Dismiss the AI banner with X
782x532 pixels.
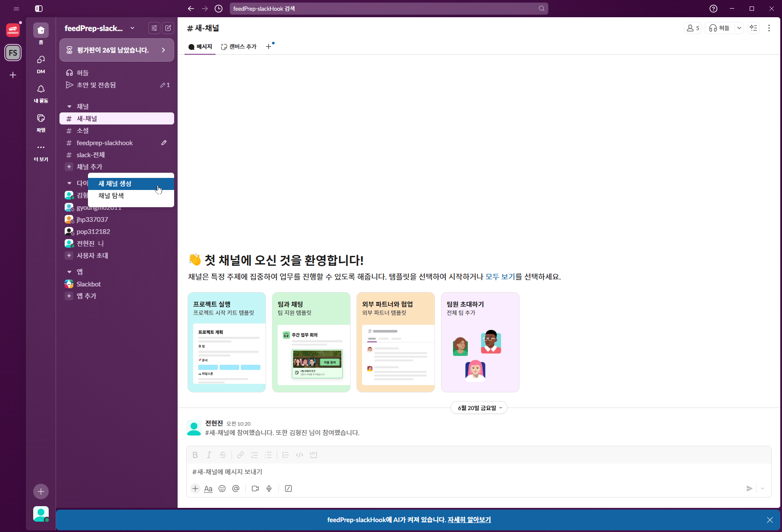click(770, 520)
